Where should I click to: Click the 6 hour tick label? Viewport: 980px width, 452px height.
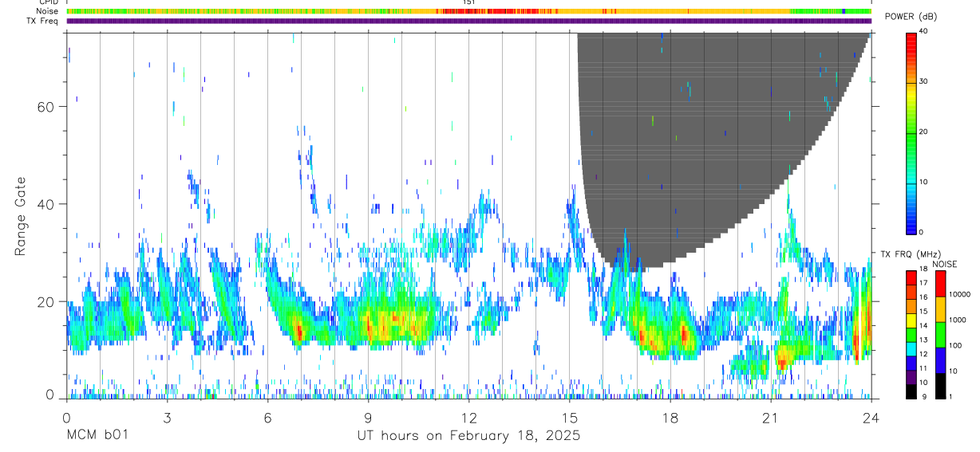pos(267,418)
